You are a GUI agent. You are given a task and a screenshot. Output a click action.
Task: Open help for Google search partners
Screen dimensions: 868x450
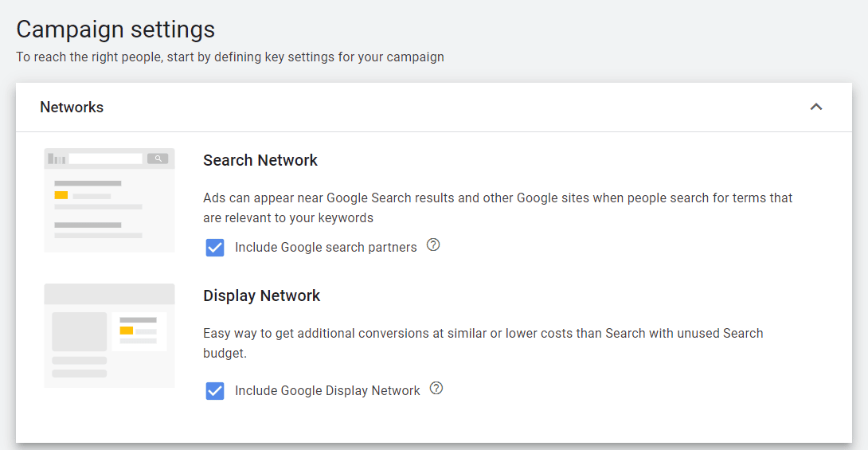pos(433,245)
